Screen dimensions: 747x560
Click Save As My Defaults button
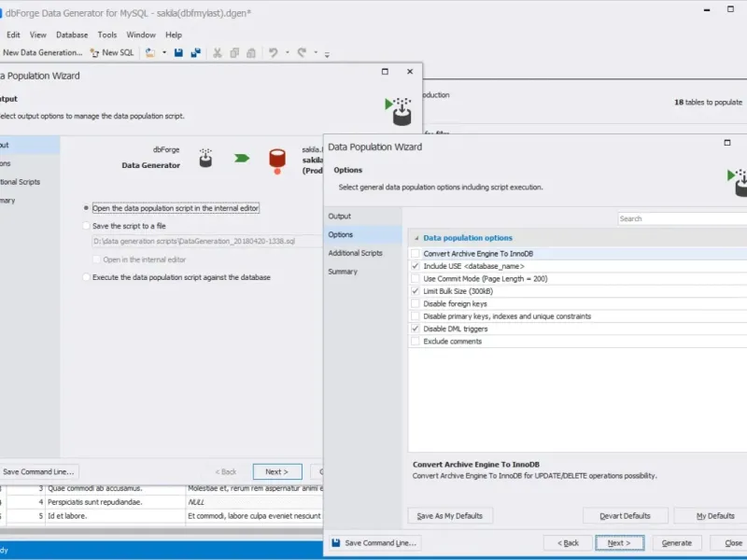coord(450,516)
